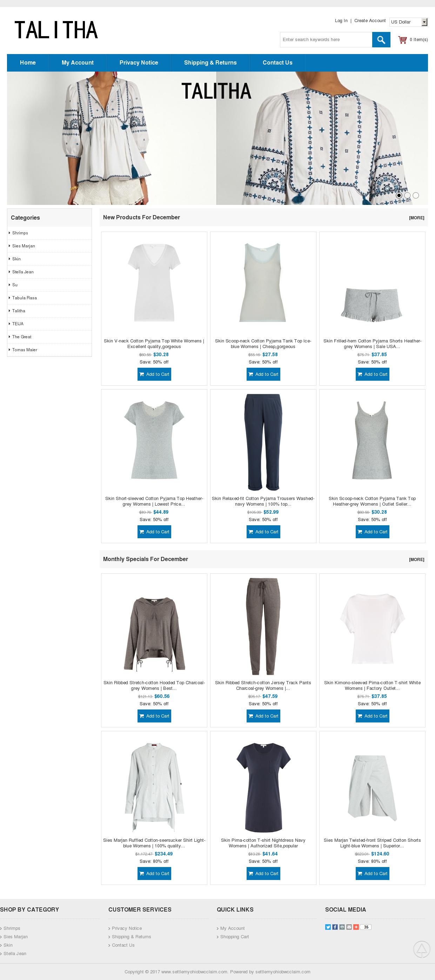The height and width of the screenshot is (980, 435).
Task: Select the third banner slide dot
Action: coord(416,195)
